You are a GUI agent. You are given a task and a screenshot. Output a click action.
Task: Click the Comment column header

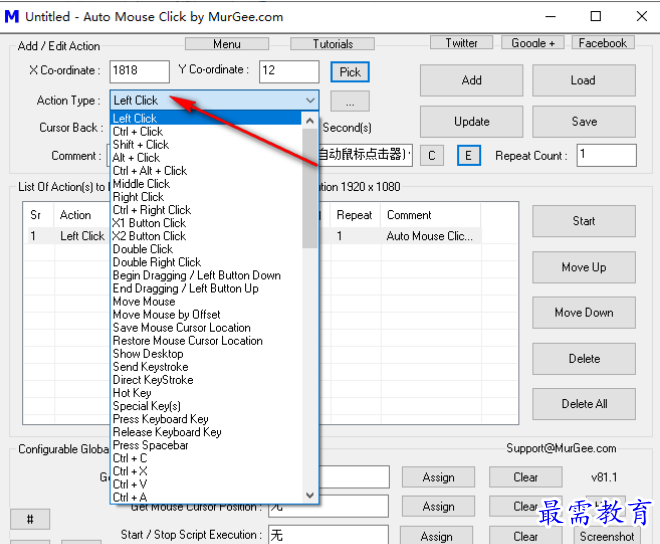click(x=431, y=215)
